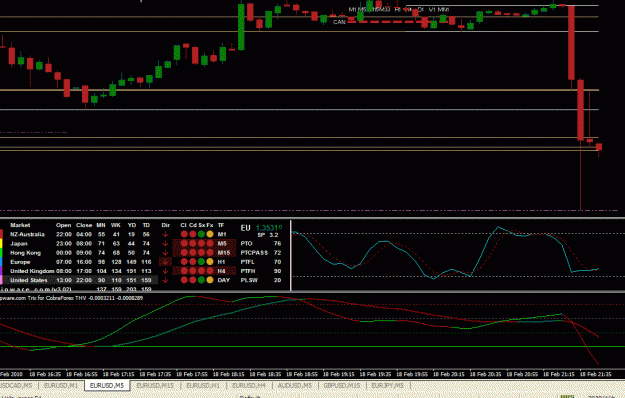
Task: Click the PLSW value 20
Action: [x=277, y=280]
